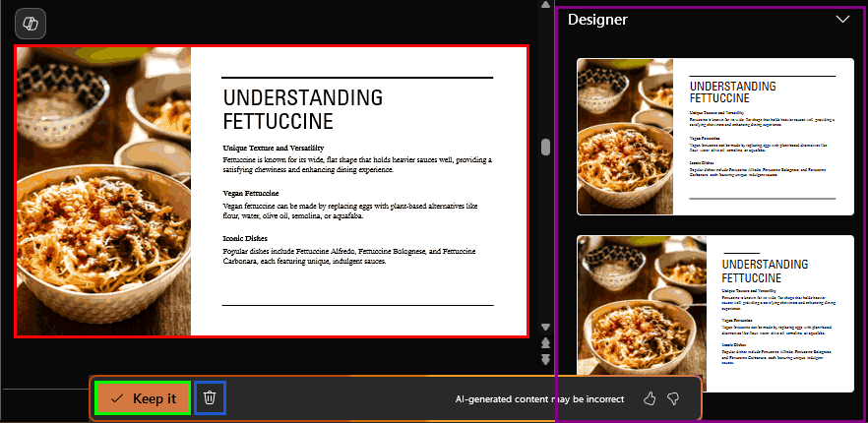Give thumbs down feedback

(x=674, y=398)
